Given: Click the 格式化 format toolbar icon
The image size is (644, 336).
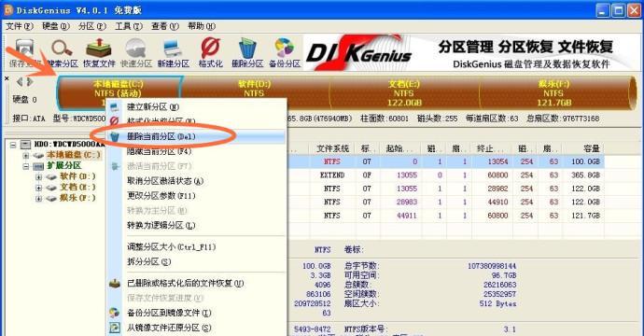Looking at the screenshot, I should pos(210,52).
